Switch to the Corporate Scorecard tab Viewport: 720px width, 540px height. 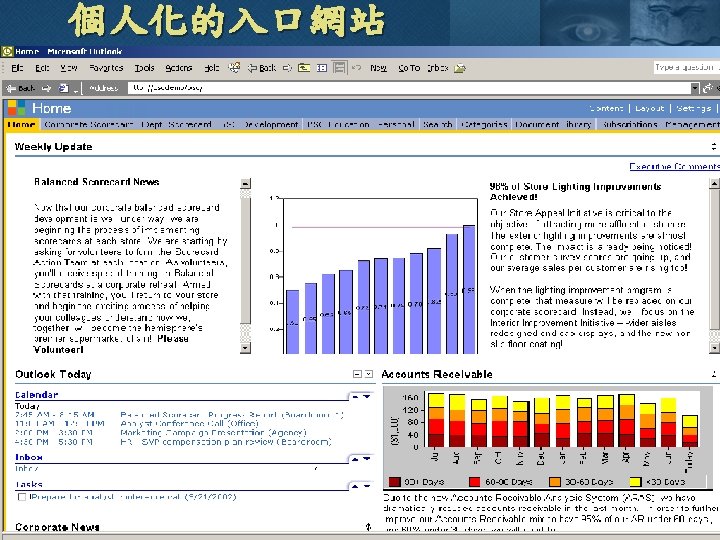click(x=89, y=124)
